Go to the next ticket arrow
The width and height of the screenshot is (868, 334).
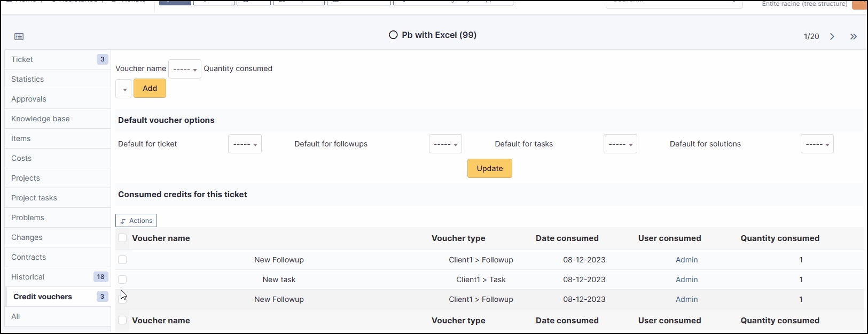pos(832,36)
